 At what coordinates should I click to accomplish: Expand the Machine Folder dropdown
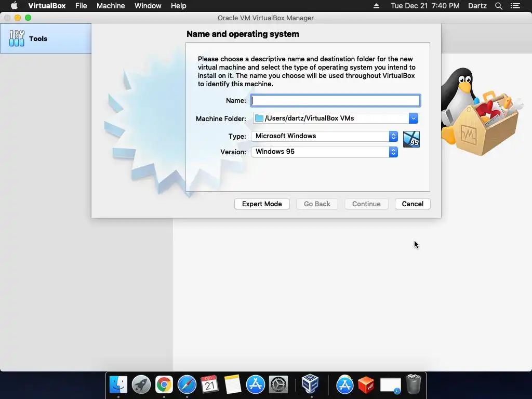(x=413, y=118)
